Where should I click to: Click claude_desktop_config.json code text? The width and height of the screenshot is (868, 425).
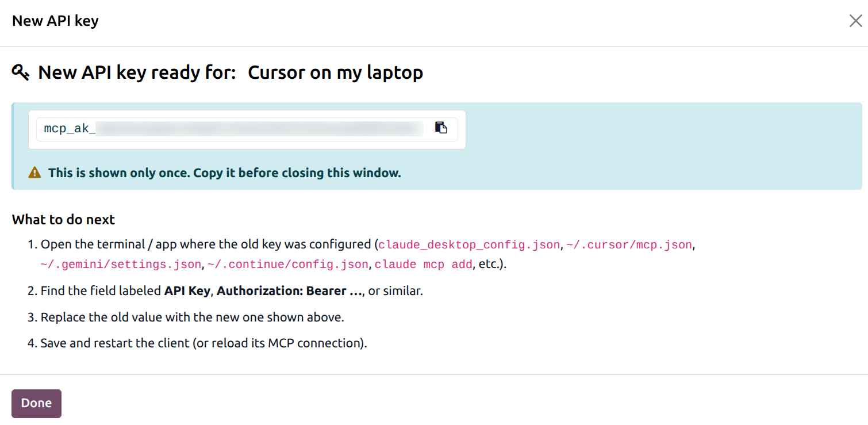pos(469,245)
